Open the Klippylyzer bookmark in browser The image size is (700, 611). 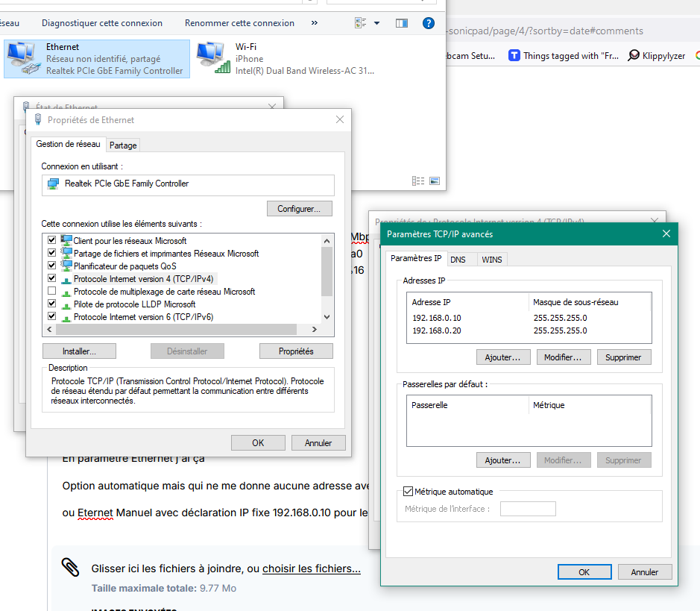tap(657, 56)
